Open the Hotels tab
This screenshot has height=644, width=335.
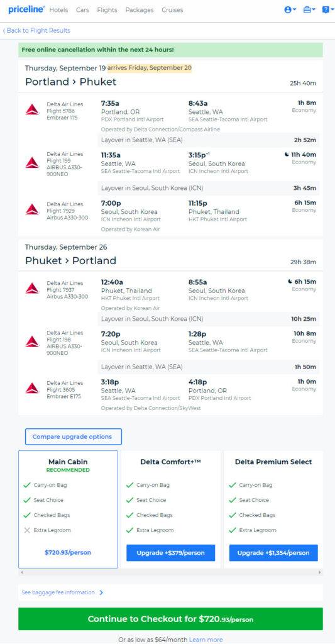(58, 10)
